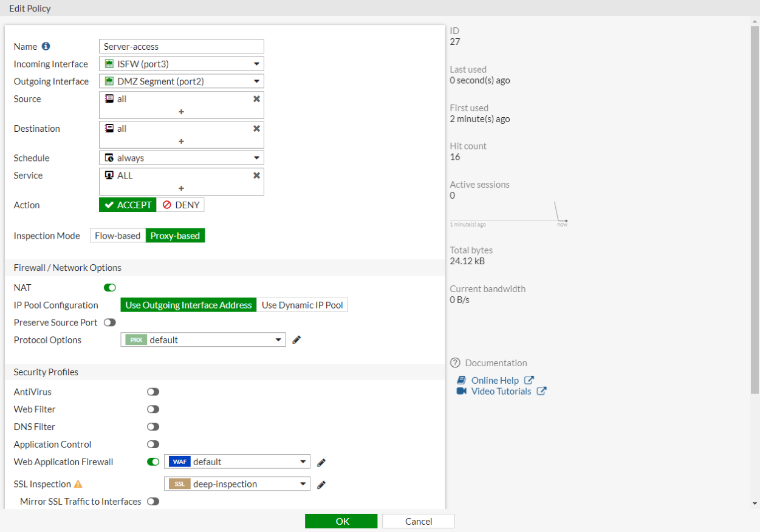The height and width of the screenshot is (532, 760).
Task: Edit the Web Application Firewall profile pencil
Action: click(321, 462)
